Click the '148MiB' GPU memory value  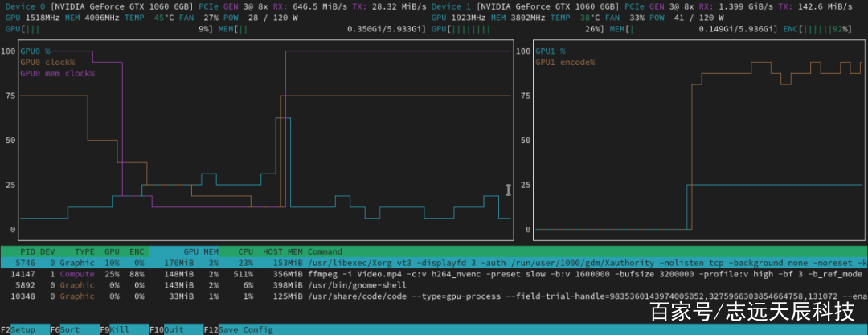coord(178,273)
